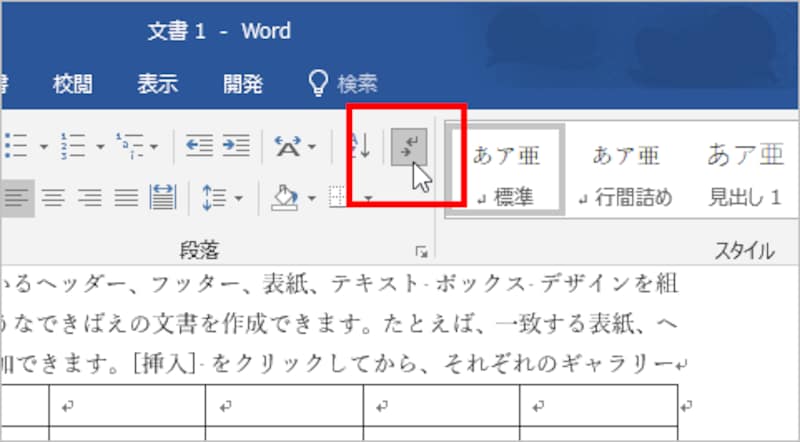Screen dimensions: 800x442
Task: Apply the 見出し 1 style
Action: (x=745, y=173)
